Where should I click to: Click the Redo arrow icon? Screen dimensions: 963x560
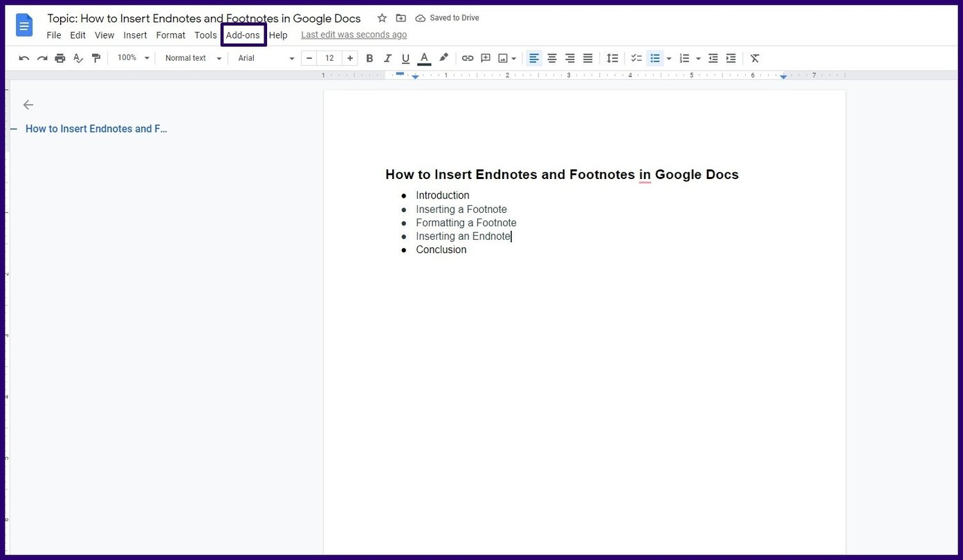click(x=42, y=58)
